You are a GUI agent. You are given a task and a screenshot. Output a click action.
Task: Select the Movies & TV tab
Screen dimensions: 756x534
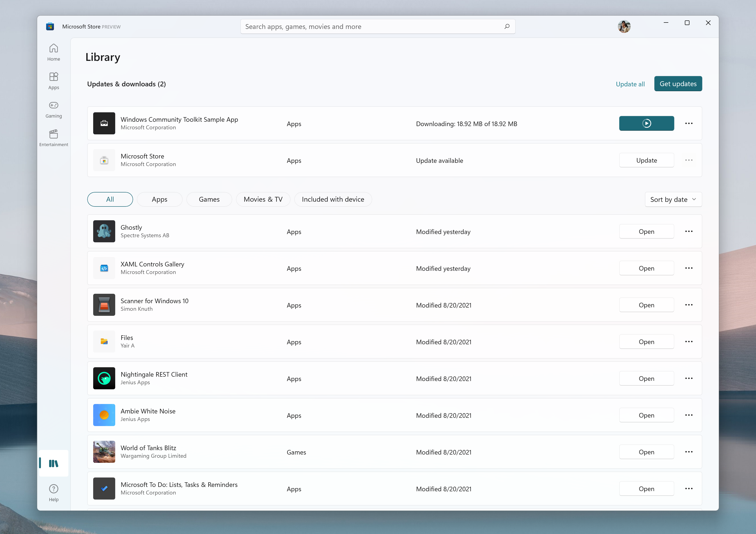262,199
